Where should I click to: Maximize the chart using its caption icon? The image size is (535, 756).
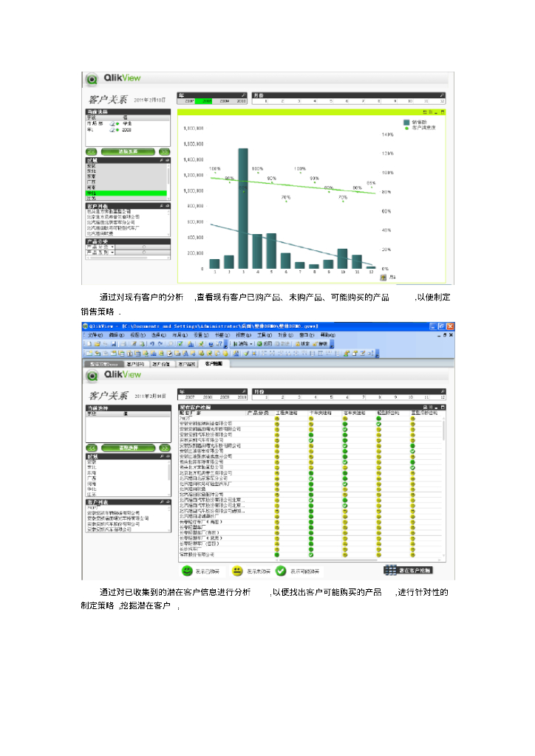(x=443, y=112)
